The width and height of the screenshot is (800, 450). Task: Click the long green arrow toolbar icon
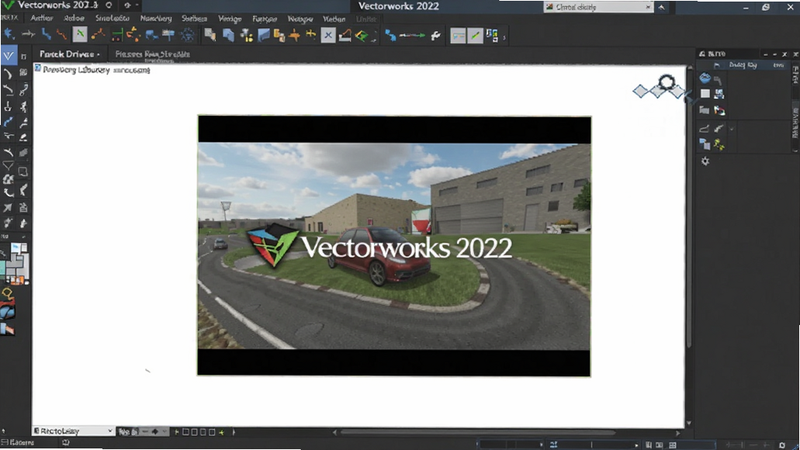pos(412,35)
